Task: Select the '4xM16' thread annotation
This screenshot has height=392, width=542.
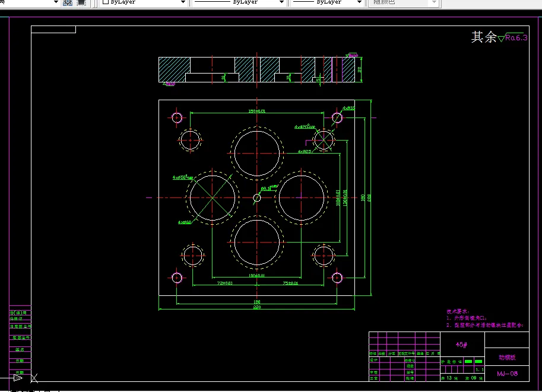Action: click(348, 108)
